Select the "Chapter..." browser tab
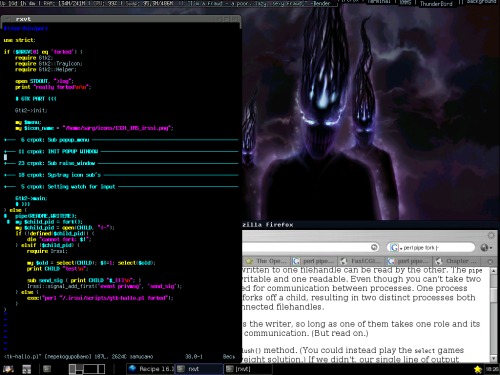Image resolution: width=500 pixels, height=375 pixels. [457, 261]
